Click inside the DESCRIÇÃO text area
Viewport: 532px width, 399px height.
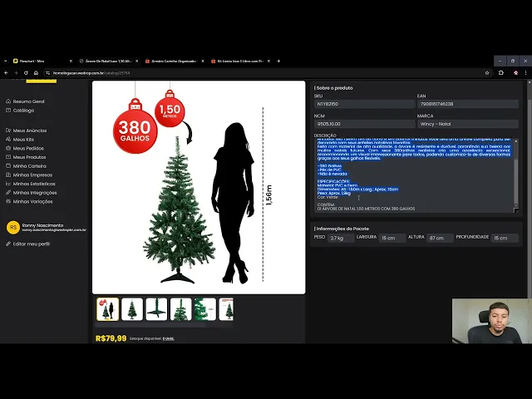point(414,175)
